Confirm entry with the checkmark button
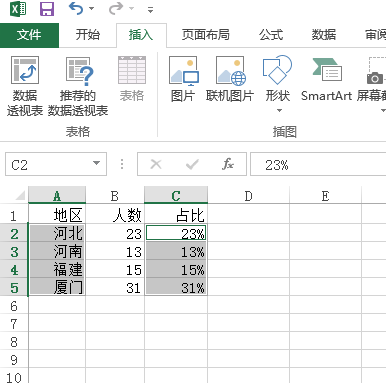 pyautogui.click(x=192, y=164)
